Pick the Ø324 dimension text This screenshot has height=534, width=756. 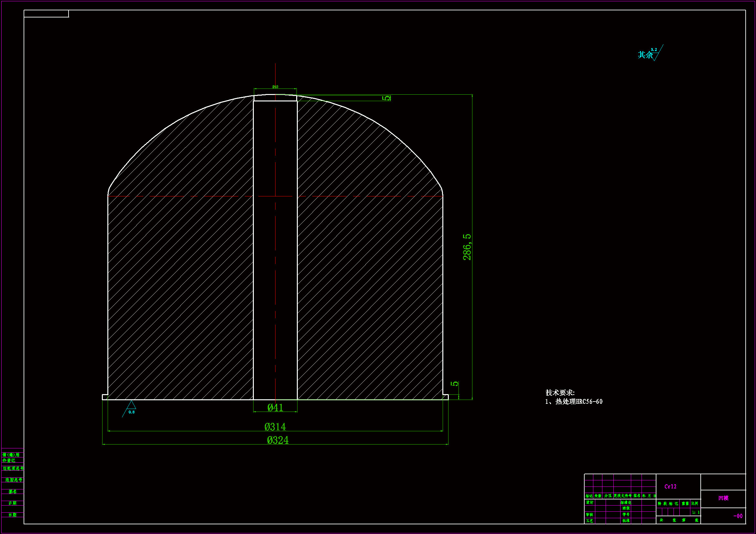pyautogui.click(x=277, y=440)
